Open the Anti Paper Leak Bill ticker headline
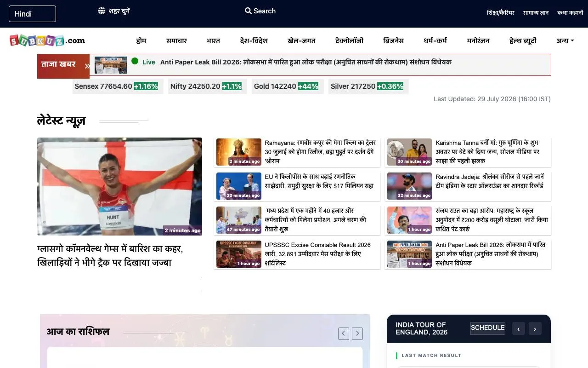 pos(306,62)
